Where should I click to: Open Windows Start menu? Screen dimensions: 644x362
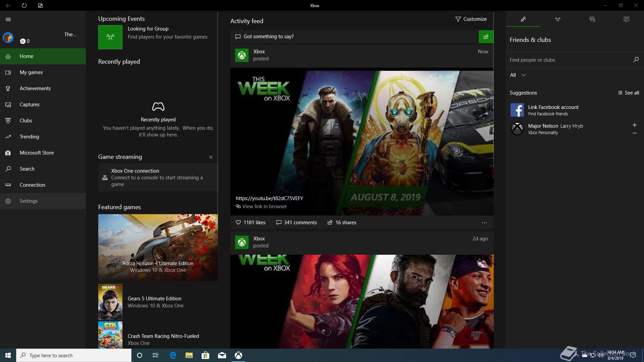point(8,355)
